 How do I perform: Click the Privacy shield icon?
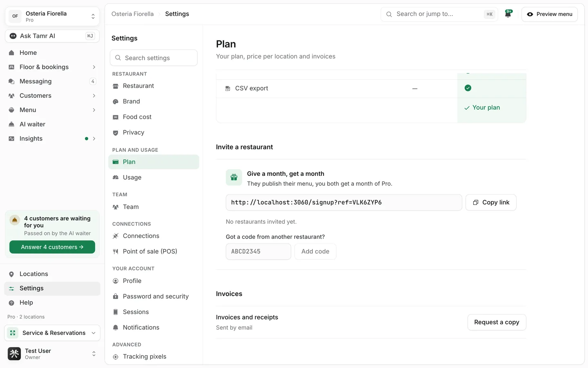tap(116, 132)
